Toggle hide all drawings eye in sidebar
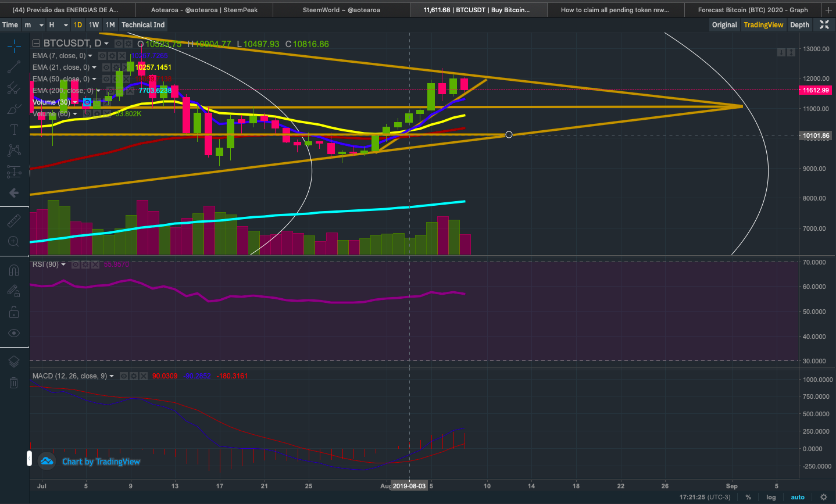The image size is (836, 504). (x=14, y=333)
